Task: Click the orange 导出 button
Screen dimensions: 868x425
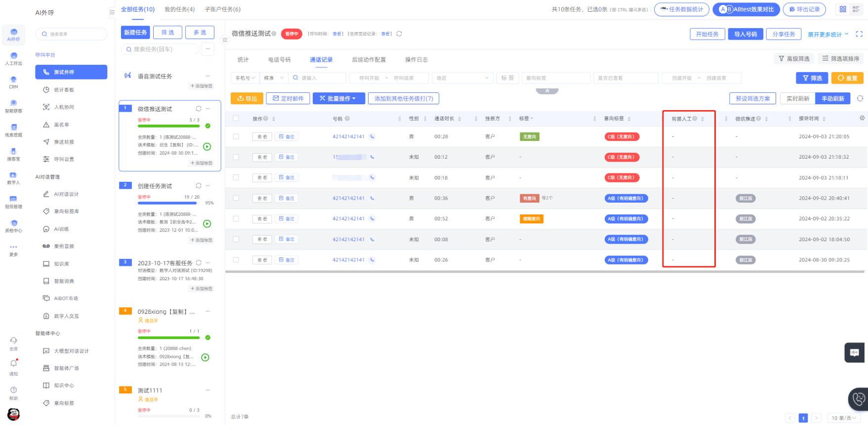Action: (x=247, y=98)
